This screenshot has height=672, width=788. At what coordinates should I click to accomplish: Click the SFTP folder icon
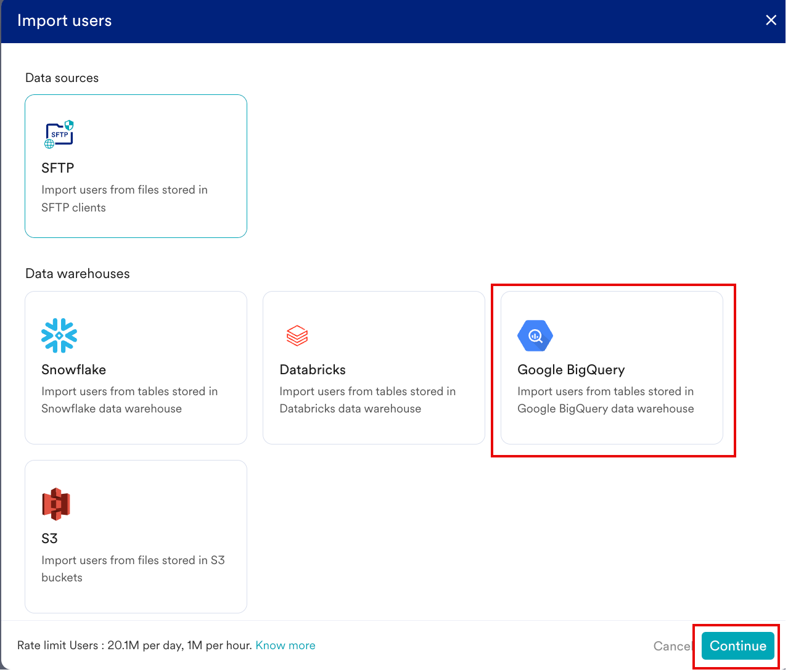pos(59,134)
